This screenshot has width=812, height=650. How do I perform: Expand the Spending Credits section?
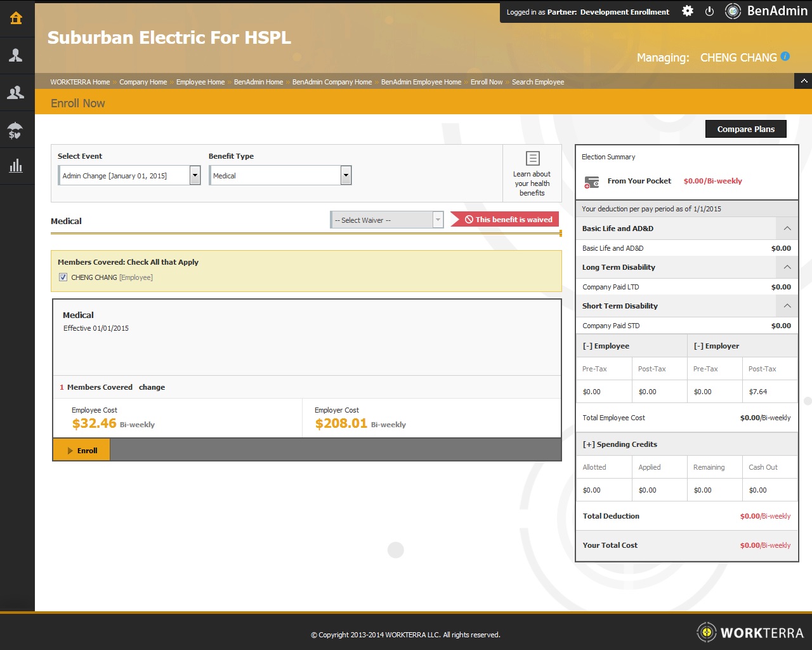click(x=620, y=444)
